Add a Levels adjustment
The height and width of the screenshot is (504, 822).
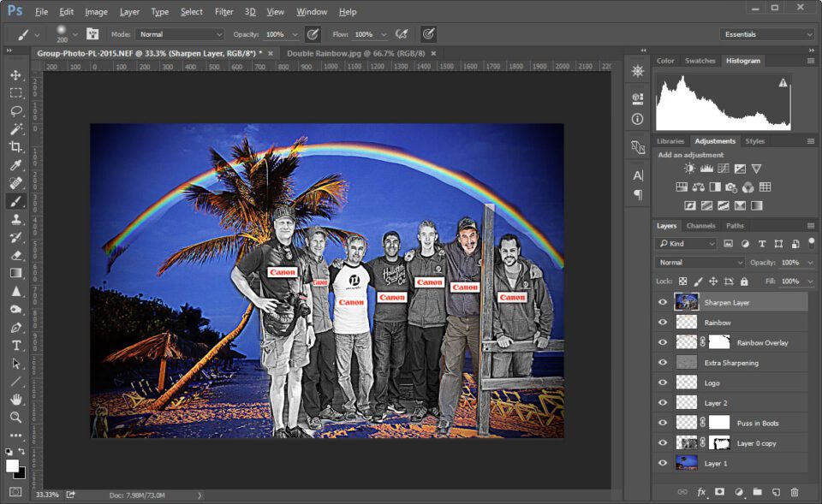click(706, 169)
